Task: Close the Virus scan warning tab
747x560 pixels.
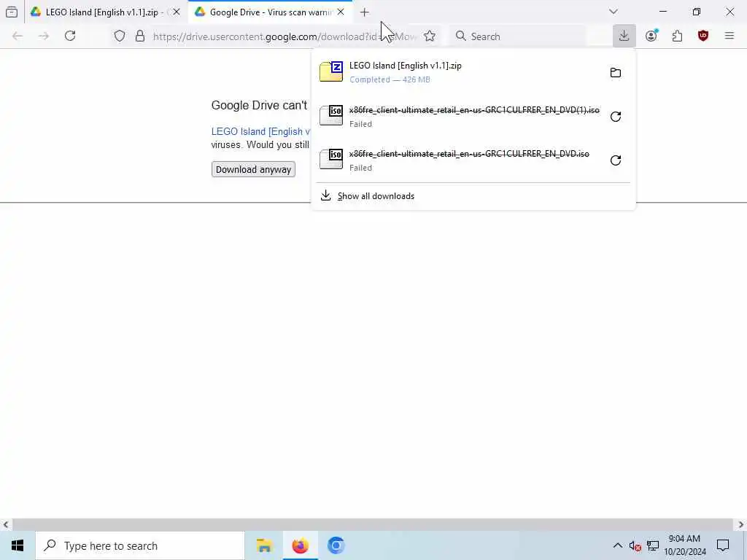Action: tap(341, 12)
